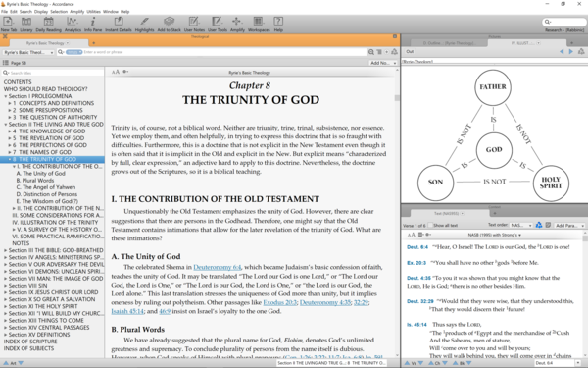This screenshot has width=588, height=368.
Task: Click recycle icon in the Pictures zone
Action: tap(581, 51)
